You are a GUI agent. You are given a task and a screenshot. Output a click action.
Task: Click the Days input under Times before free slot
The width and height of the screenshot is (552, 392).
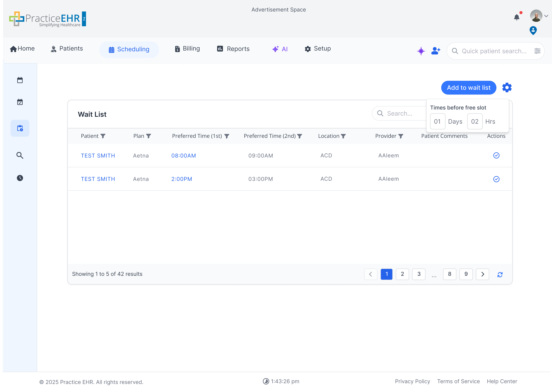(437, 121)
